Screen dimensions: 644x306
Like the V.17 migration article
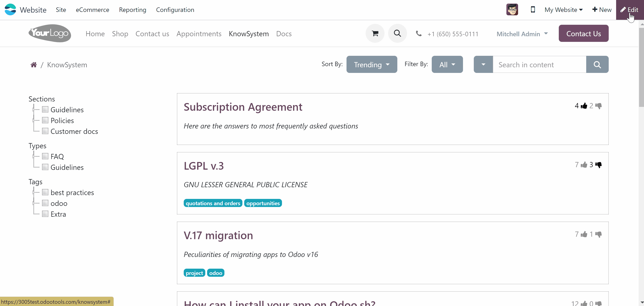tap(584, 234)
